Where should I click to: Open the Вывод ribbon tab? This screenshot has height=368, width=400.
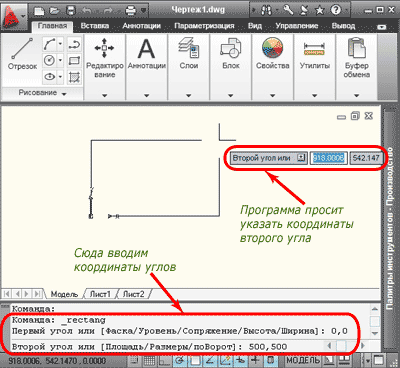pyautogui.click(x=343, y=26)
